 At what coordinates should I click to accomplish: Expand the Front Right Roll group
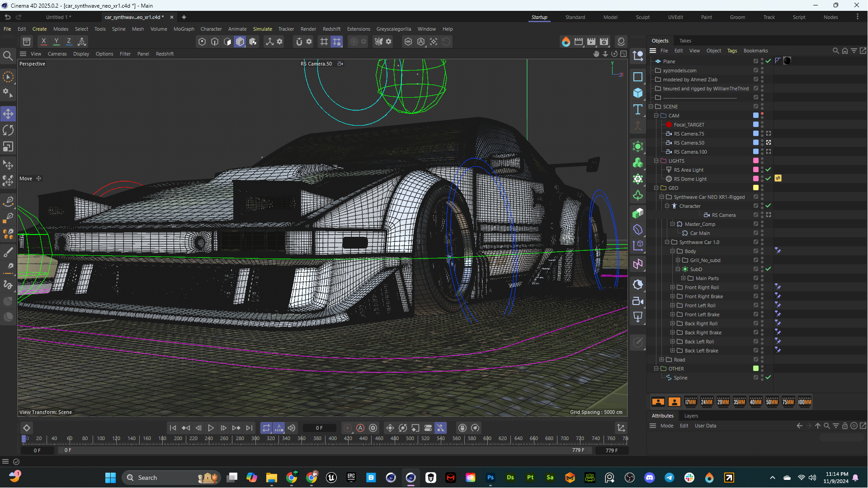(672, 287)
